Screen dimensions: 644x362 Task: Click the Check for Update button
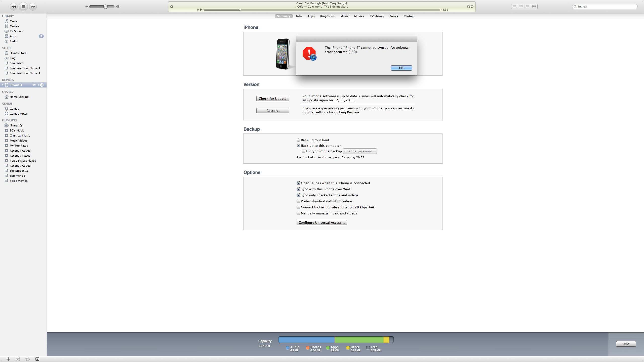click(272, 99)
